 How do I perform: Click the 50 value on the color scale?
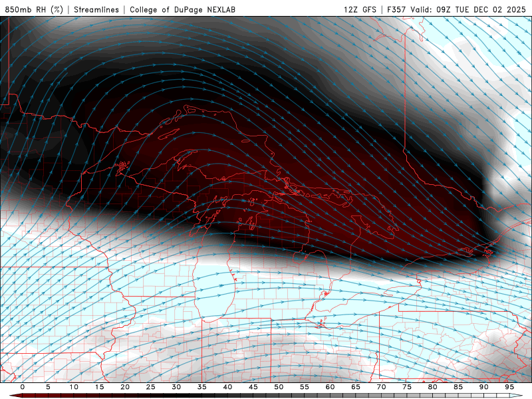[279, 387]
